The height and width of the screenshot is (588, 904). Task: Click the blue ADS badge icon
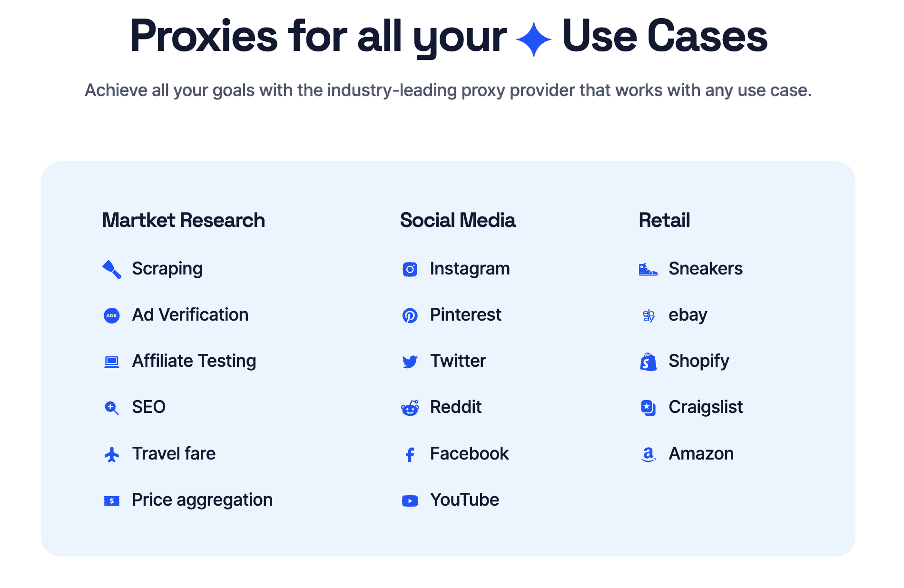[x=112, y=315]
